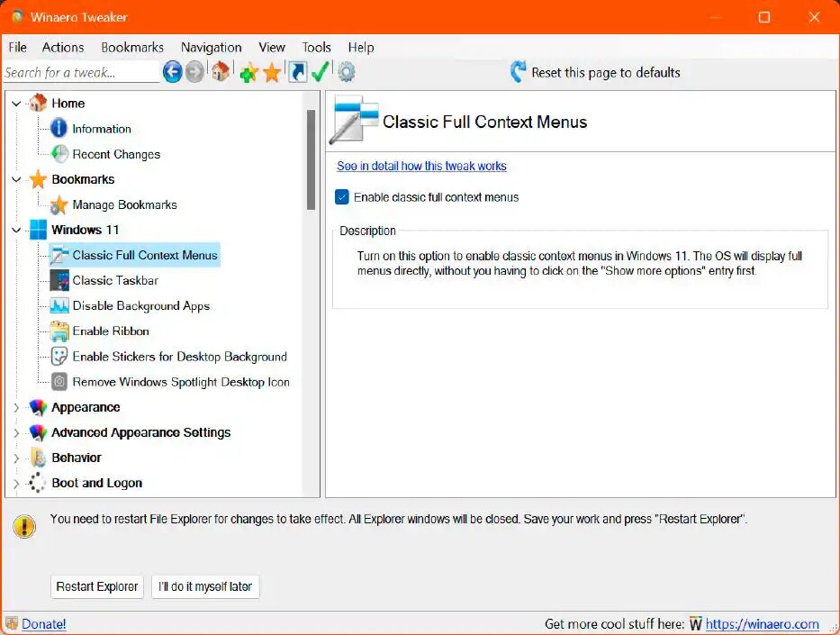The image size is (840, 635).
Task: Open the Home page toolbar icon
Action: [221, 71]
